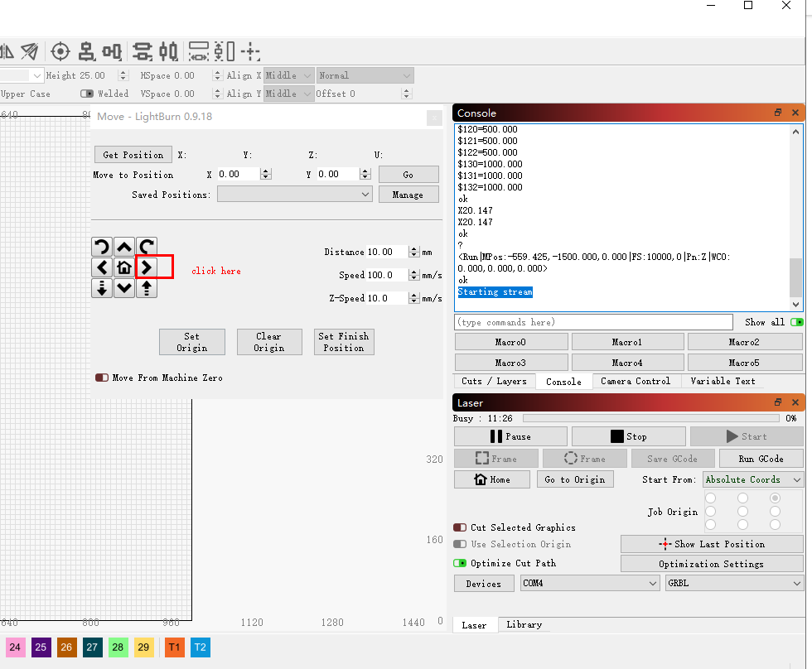Screen dimensions: 812x669
Task: Lower Z axis with dashed down arrow
Action: point(102,288)
